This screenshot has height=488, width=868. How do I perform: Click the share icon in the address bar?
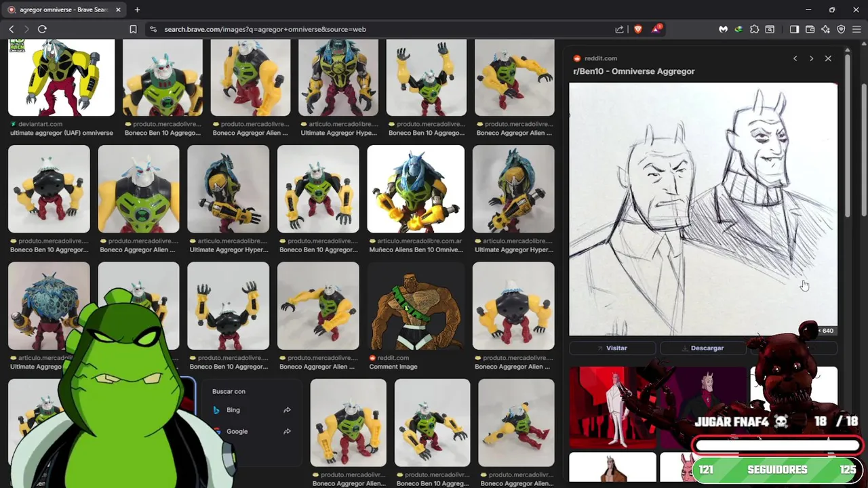[619, 29]
